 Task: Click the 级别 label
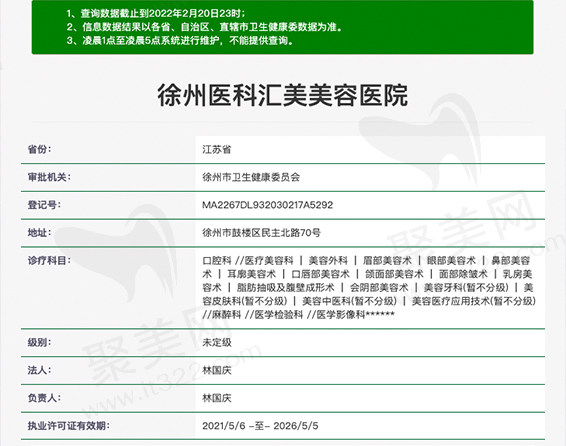click(x=39, y=342)
